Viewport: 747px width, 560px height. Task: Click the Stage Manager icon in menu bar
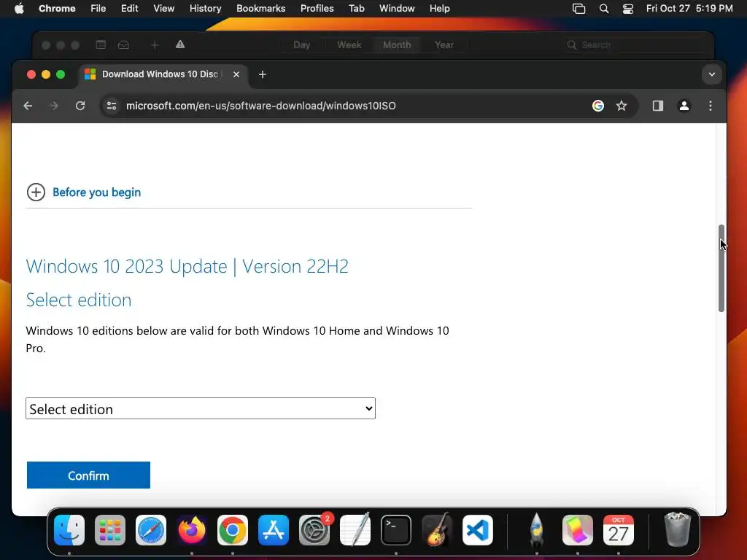pos(578,9)
